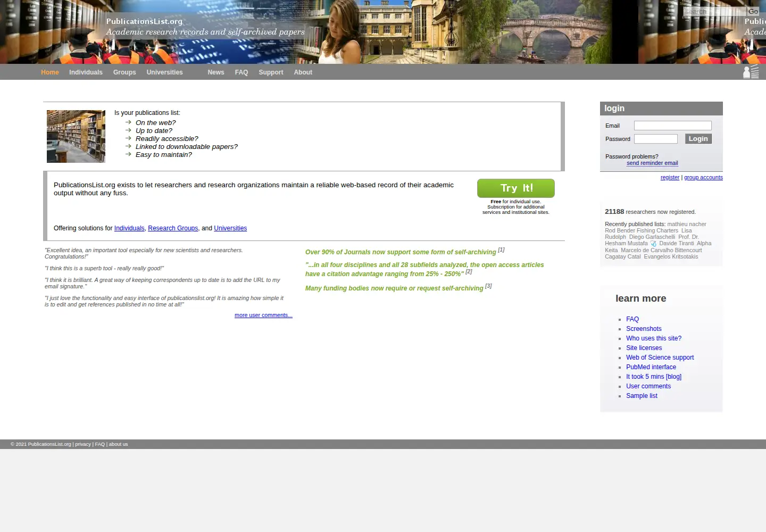Focus the Email input field
Viewport: 766px width, 532px height.
tap(673, 126)
